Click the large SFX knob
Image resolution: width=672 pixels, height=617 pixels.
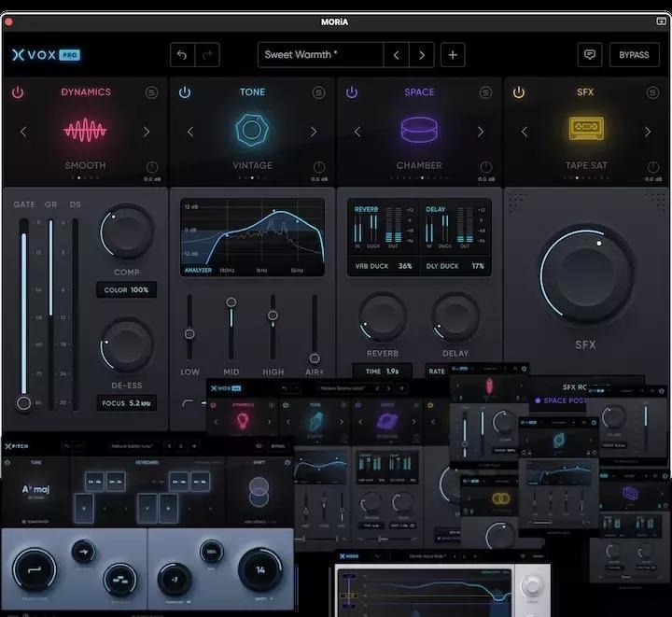tap(586, 274)
